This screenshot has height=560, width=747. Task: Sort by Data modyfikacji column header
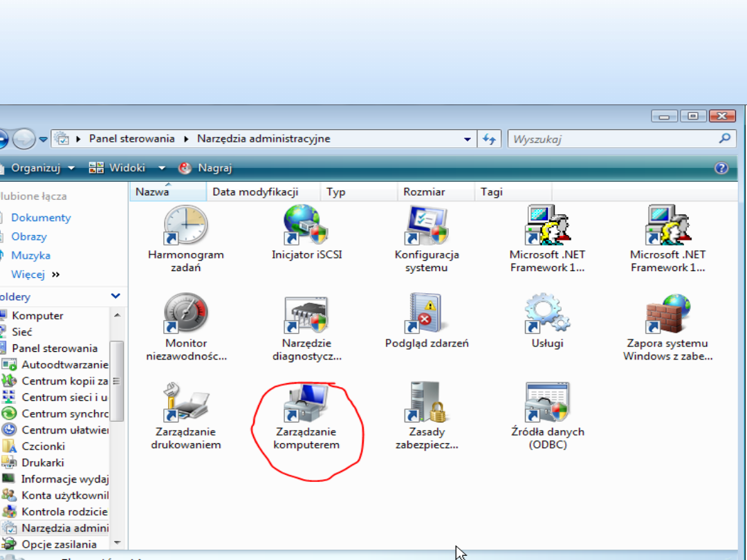click(255, 192)
